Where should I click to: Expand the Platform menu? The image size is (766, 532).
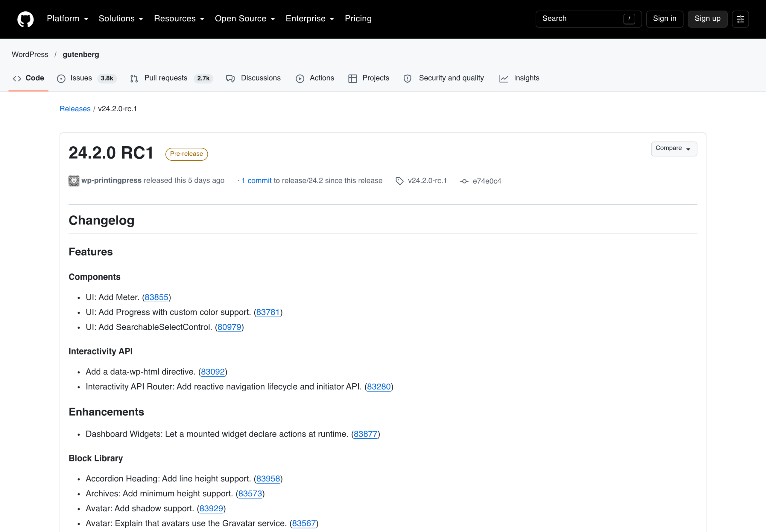(68, 19)
